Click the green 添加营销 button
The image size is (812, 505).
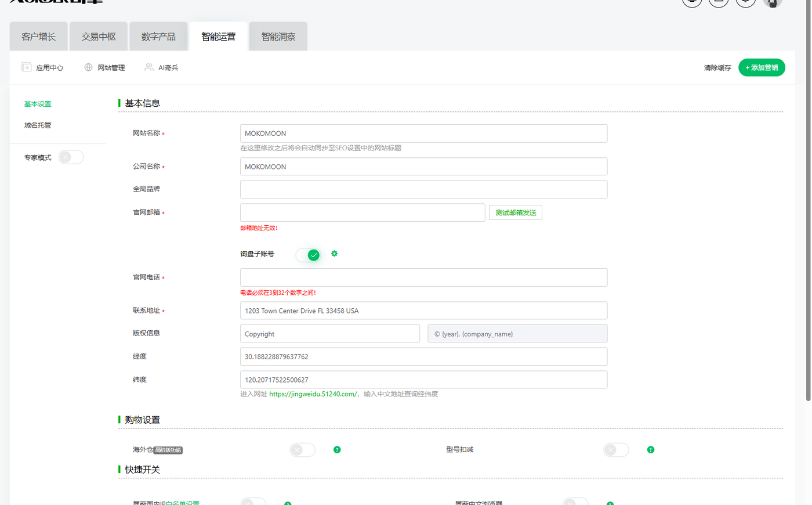click(762, 67)
